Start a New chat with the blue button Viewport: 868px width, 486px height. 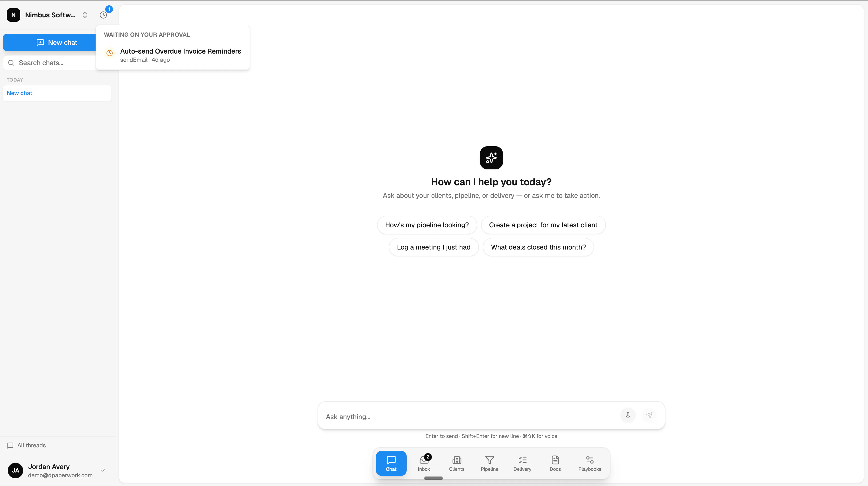(x=49, y=42)
